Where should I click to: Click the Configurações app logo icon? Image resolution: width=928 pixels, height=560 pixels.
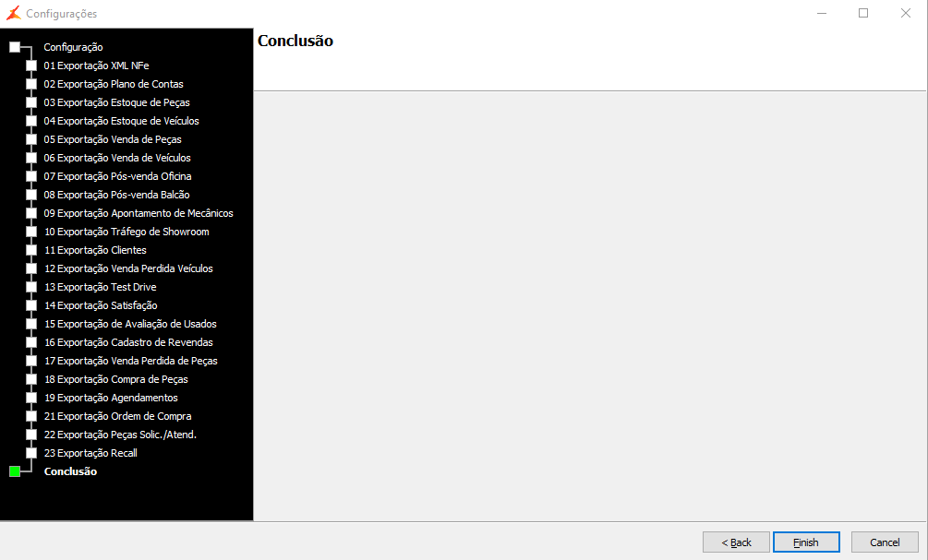14,13
